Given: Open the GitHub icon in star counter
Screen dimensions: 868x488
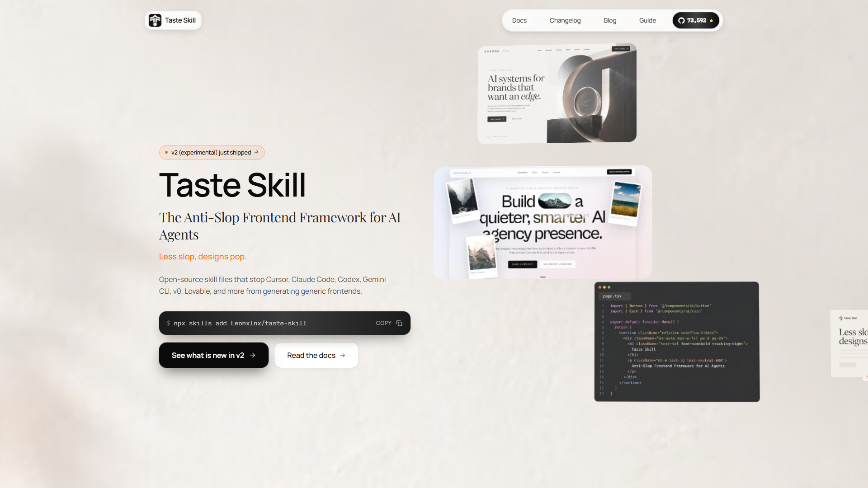Looking at the screenshot, I should click(x=681, y=20).
